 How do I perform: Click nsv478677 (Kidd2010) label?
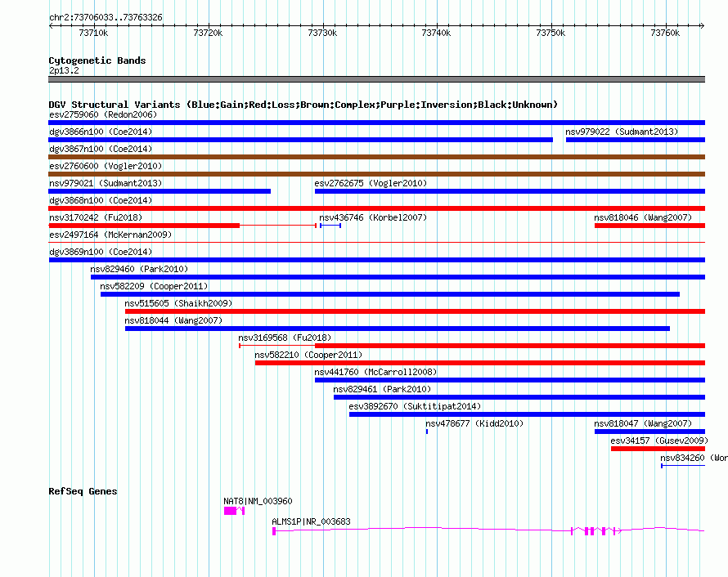474,423
